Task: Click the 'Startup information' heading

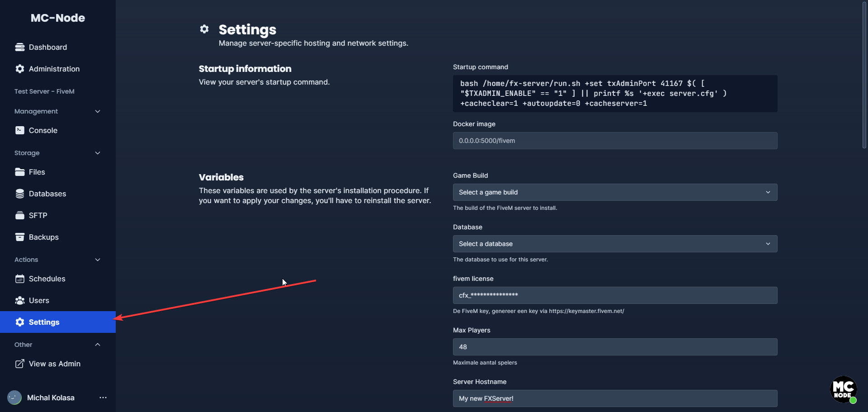Action: [245, 69]
